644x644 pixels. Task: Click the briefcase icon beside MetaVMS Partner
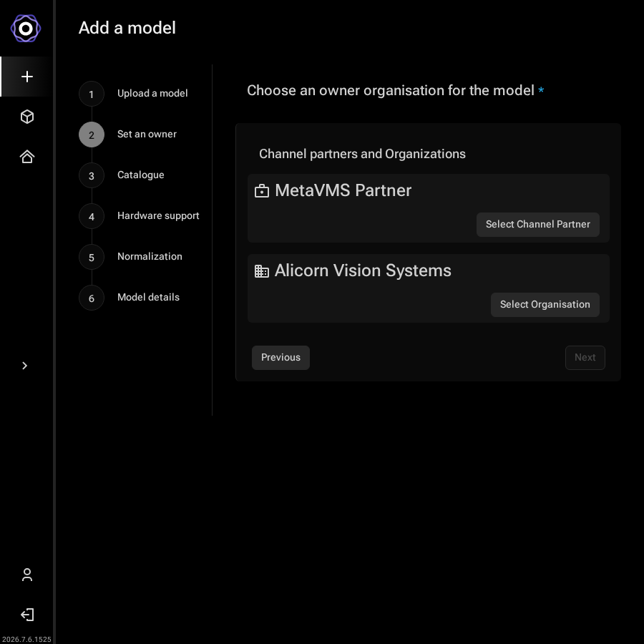[x=262, y=191]
